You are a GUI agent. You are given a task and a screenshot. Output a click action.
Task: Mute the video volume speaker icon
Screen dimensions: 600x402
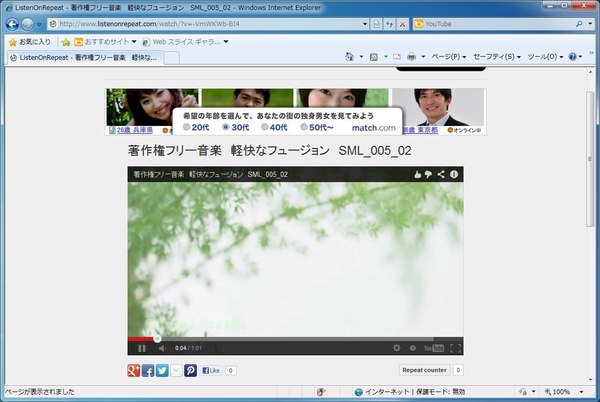pyautogui.click(x=161, y=348)
